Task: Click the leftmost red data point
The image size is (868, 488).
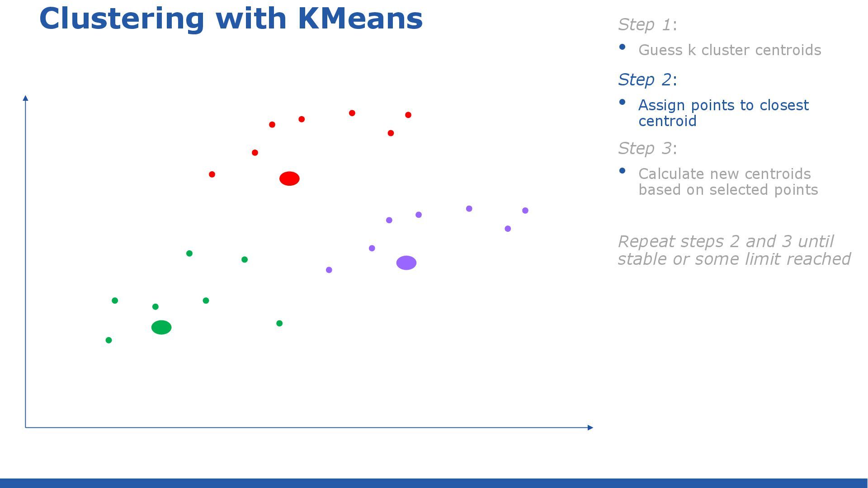Action: click(x=212, y=174)
